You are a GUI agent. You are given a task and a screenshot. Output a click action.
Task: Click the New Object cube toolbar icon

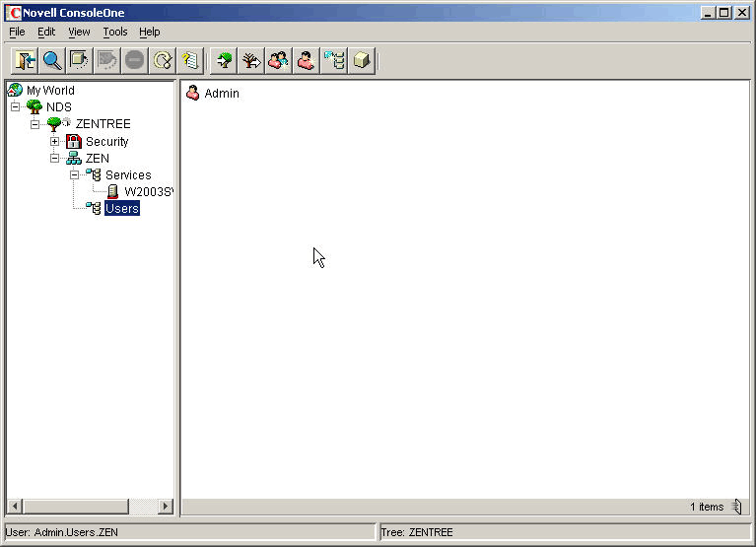362,61
